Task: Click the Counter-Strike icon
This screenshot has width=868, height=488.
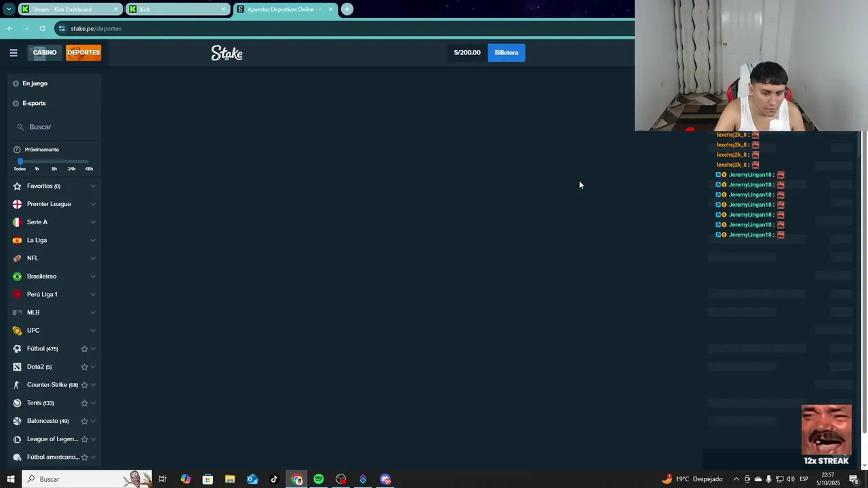Action: 17,385
